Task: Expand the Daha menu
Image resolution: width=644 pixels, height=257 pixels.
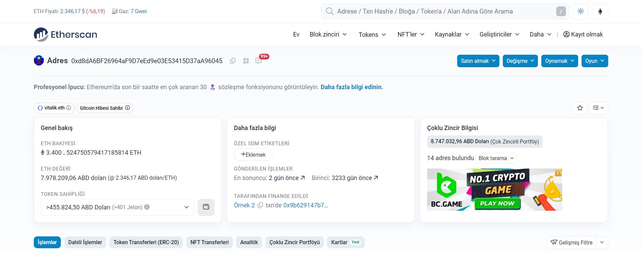Action: (541, 34)
